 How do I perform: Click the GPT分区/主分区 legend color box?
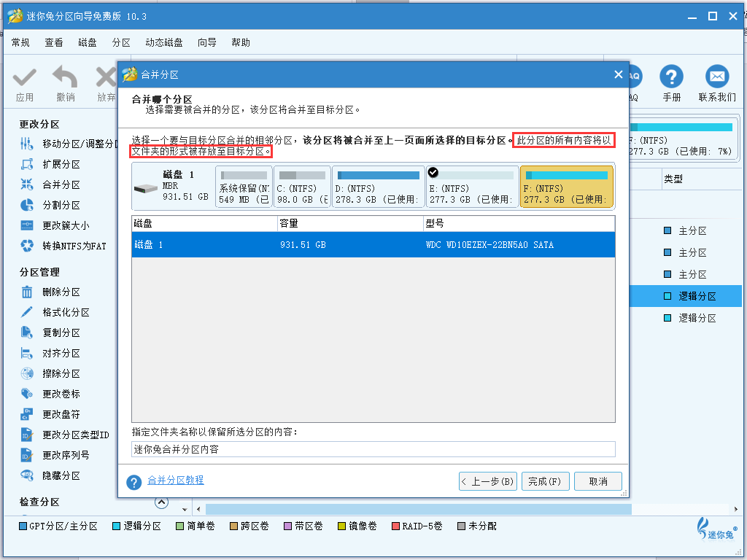pyautogui.click(x=23, y=526)
